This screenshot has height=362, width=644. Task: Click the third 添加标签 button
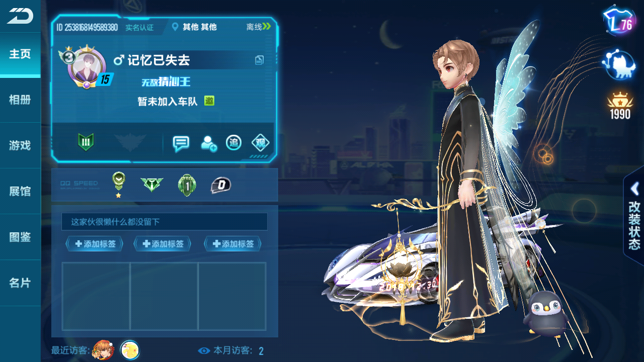pos(232,244)
